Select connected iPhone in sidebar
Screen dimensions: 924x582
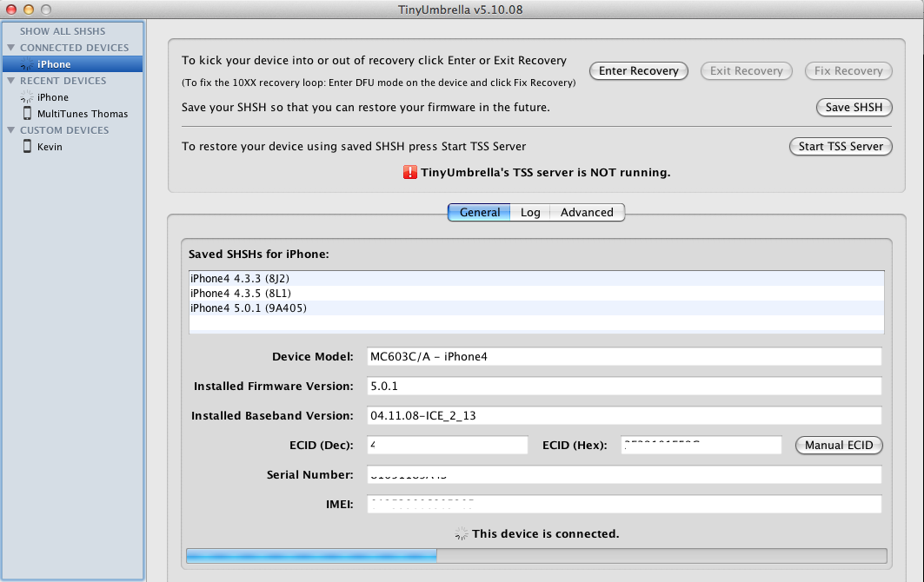click(x=72, y=63)
